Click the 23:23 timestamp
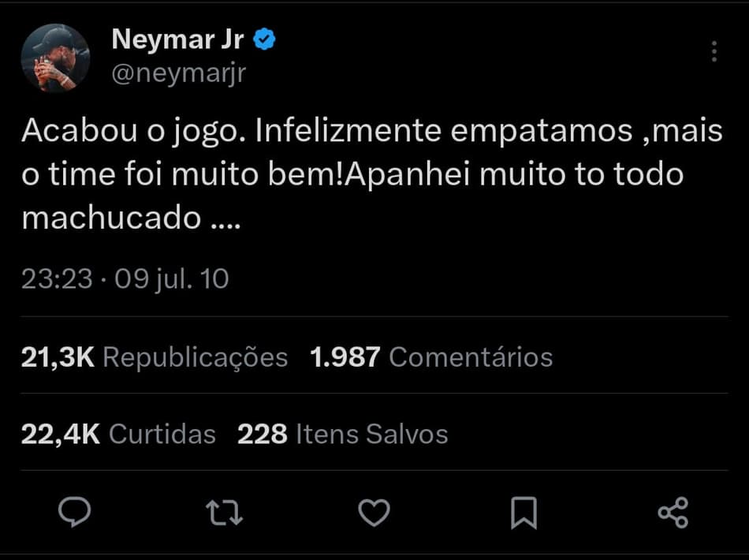Image resolution: width=749 pixels, height=560 pixels. coord(57,279)
